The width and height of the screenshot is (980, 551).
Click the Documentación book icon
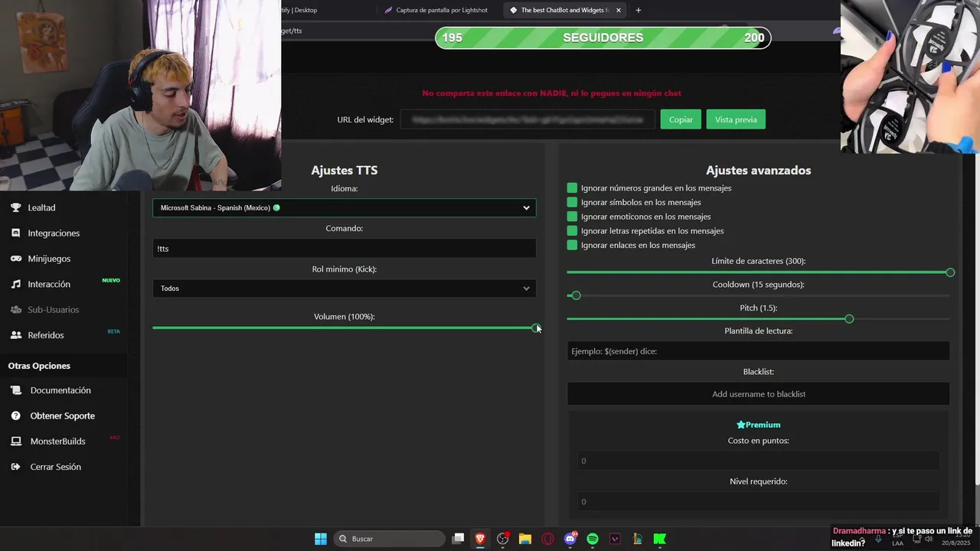coord(15,390)
